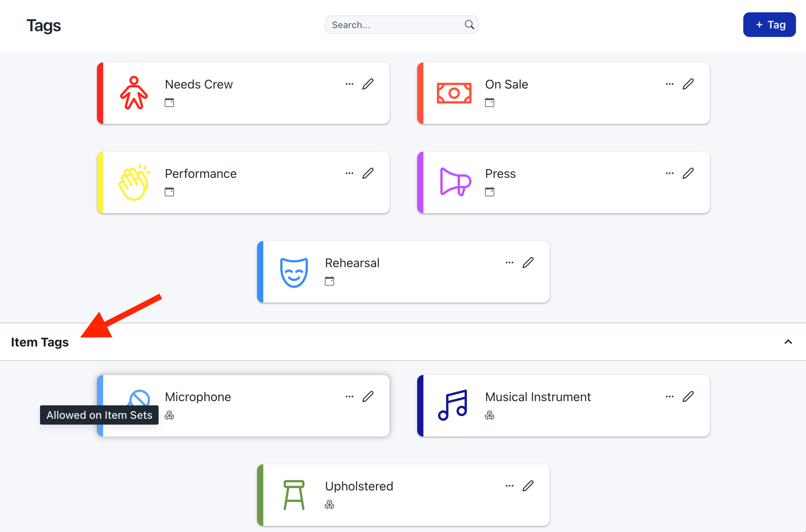Click calendar icon under Rehearsal
The width and height of the screenshot is (806, 532).
[x=329, y=281]
